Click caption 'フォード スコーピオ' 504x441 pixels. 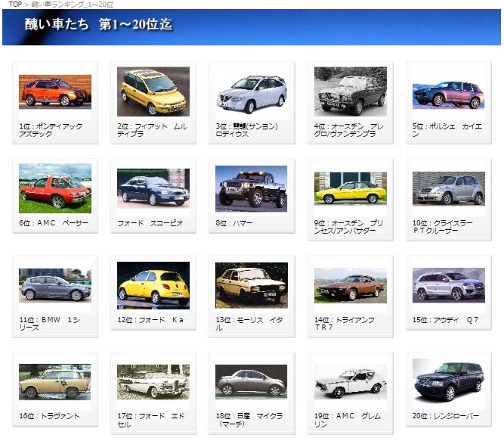coord(150,223)
